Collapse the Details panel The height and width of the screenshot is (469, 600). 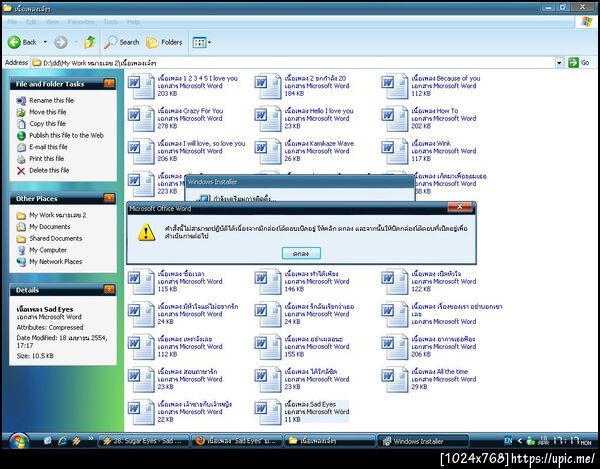109,290
